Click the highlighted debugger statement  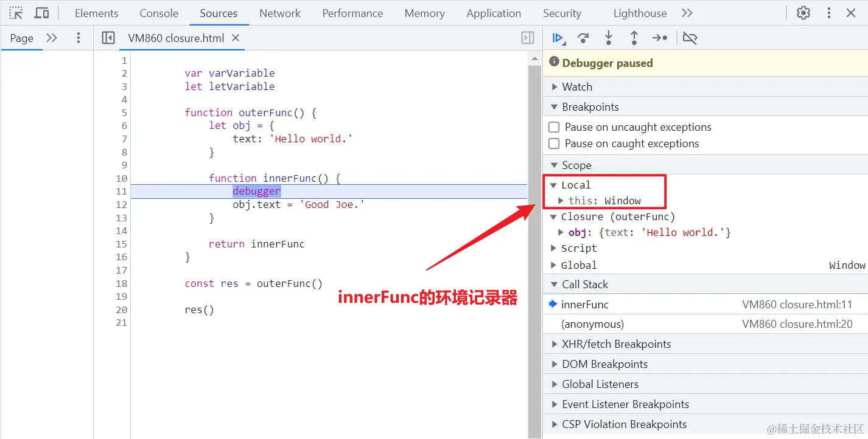point(257,191)
